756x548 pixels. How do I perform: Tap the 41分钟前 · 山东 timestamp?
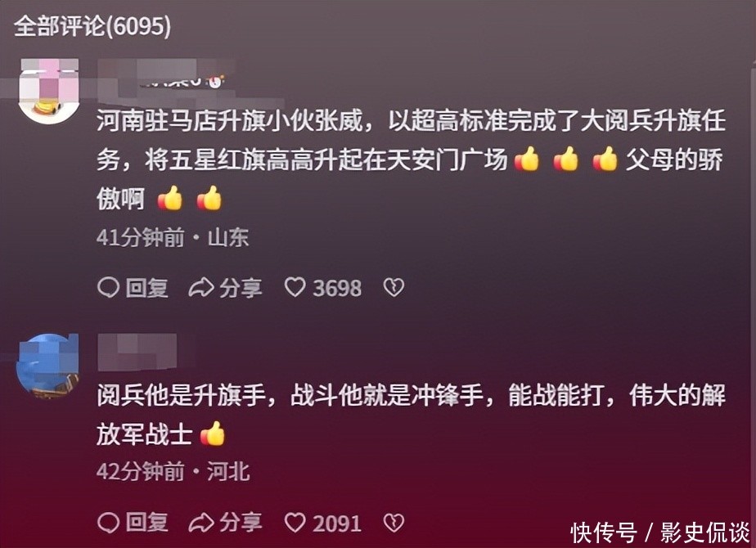click(173, 237)
